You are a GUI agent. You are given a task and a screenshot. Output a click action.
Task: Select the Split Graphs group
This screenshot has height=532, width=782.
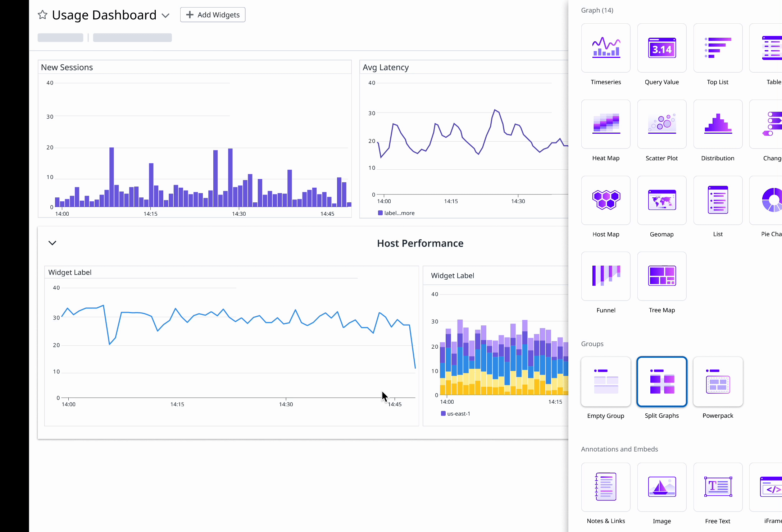[661, 382]
